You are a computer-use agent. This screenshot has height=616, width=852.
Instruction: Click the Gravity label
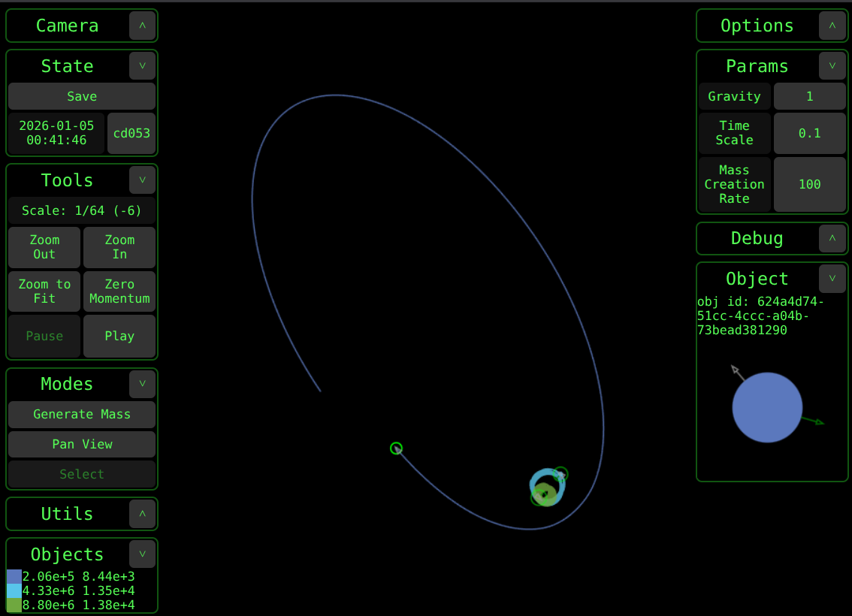click(734, 97)
